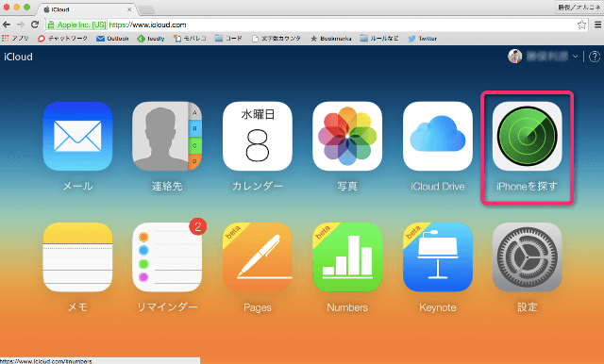
Task: Open the iCloud Drive app icon
Action: tap(438, 136)
